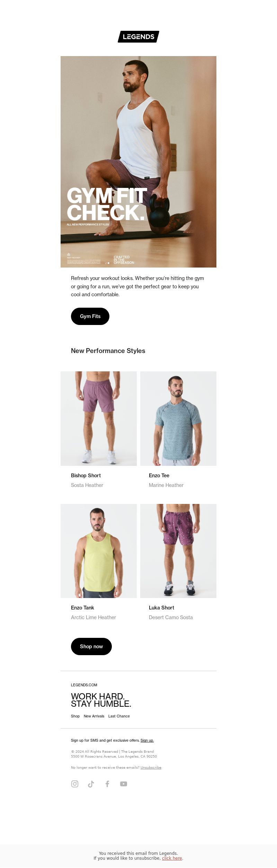Image resolution: width=277 pixels, height=868 pixels.
Task: Click the Sign up SMS link
Action: (147, 740)
